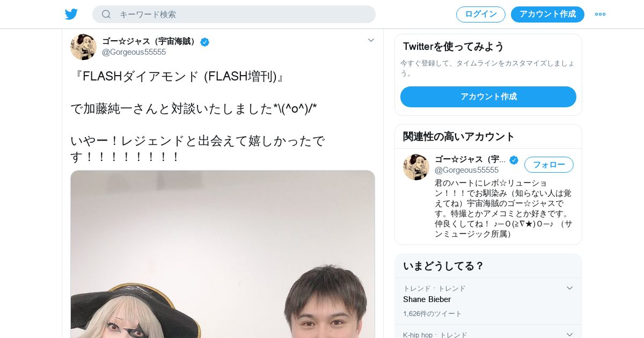Open the three-dots more menu
The width and height of the screenshot is (644, 338).
pyautogui.click(x=600, y=14)
